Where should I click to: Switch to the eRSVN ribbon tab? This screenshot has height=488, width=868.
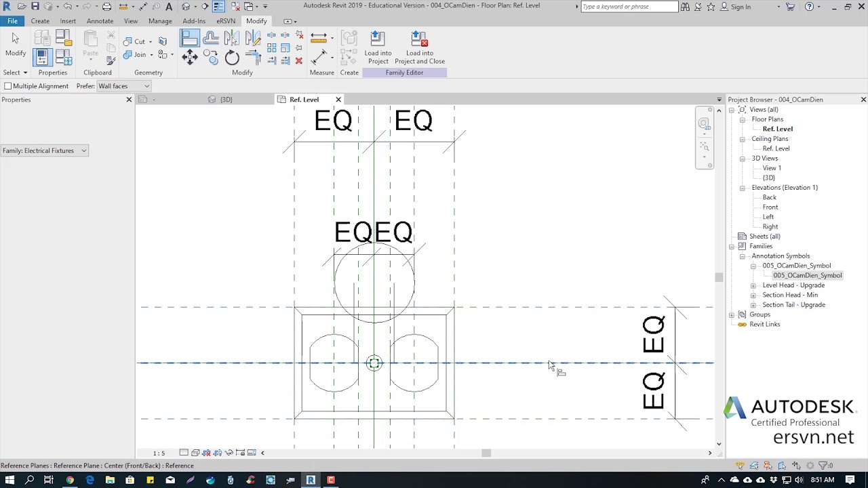[226, 21]
